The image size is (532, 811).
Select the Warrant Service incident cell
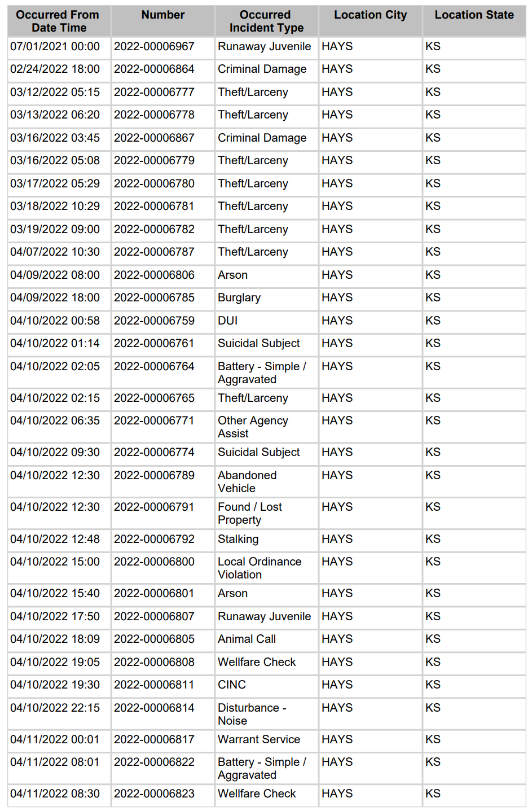(259, 740)
